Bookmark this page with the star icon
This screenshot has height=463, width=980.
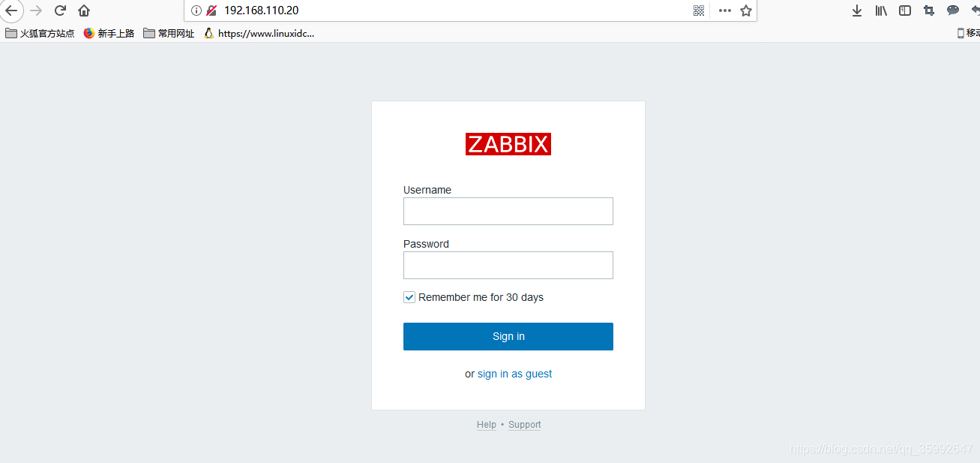(x=746, y=11)
